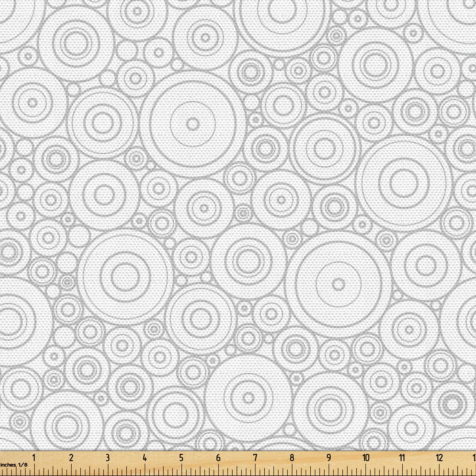The width and height of the screenshot is (476, 476).
Task: Click the half-inch tick between 1 and 2
Action: [x=53, y=471]
